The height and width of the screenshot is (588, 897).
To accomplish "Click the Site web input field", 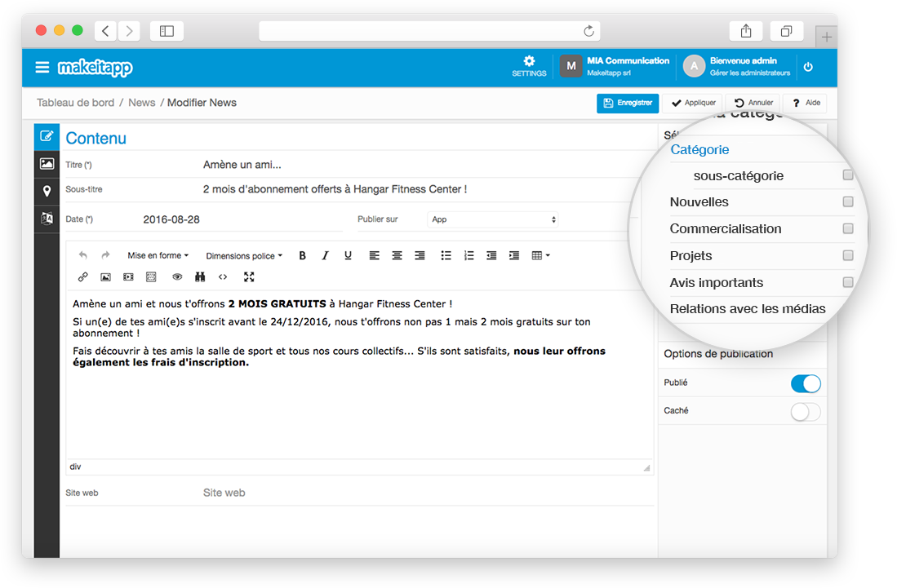I will click(x=427, y=493).
